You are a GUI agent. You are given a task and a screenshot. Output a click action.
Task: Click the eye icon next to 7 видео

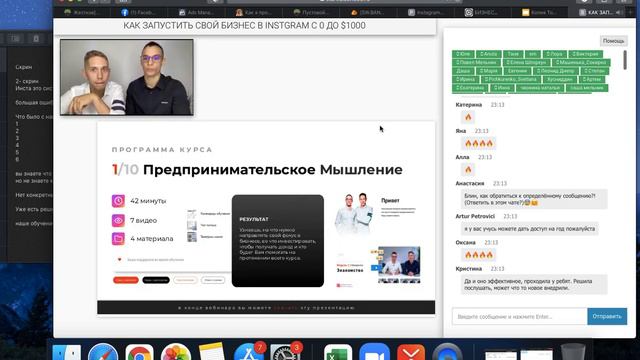pyautogui.click(x=118, y=220)
